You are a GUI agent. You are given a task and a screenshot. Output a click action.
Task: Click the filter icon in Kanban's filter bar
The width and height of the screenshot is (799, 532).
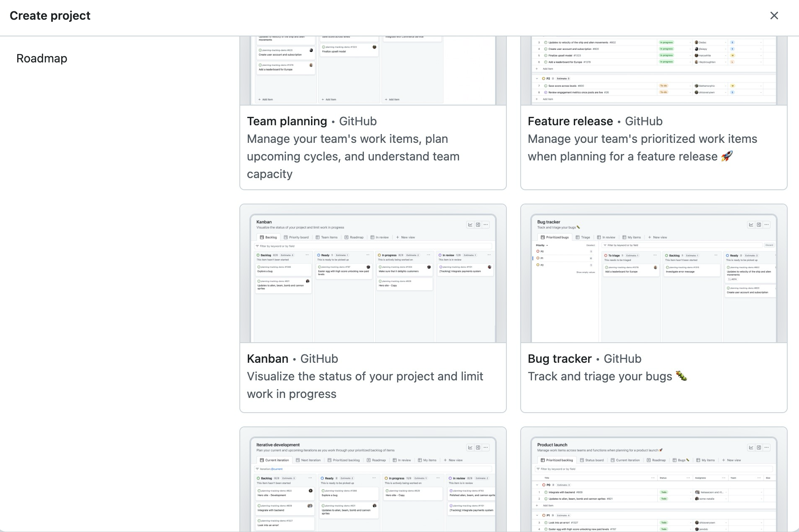coord(257,246)
